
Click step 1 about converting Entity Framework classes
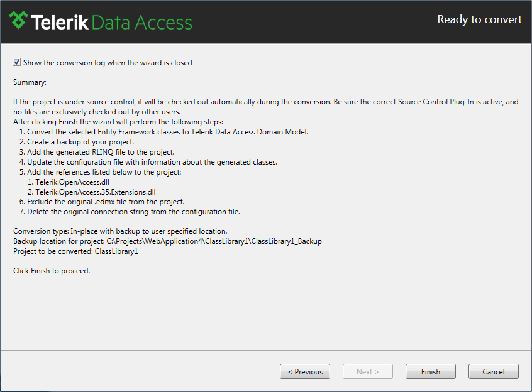[164, 132]
